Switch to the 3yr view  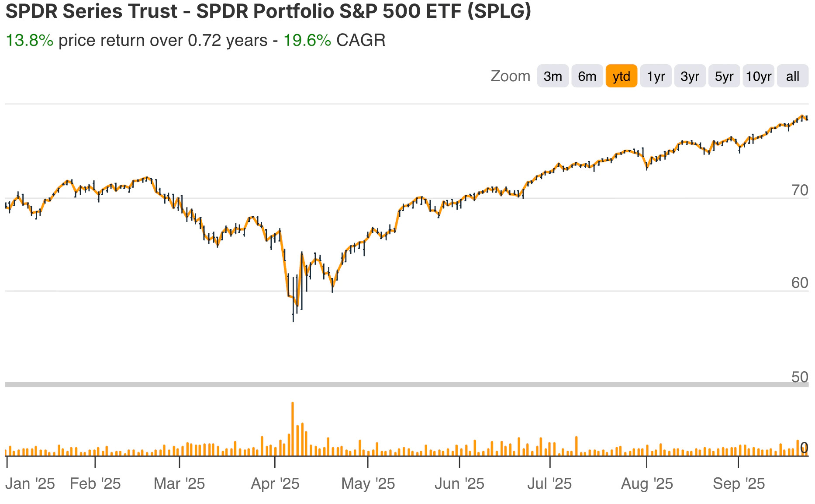click(689, 76)
